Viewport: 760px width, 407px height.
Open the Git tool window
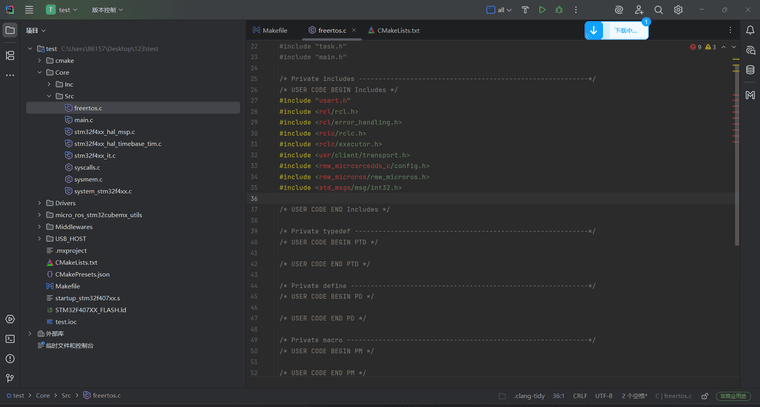coord(10,378)
